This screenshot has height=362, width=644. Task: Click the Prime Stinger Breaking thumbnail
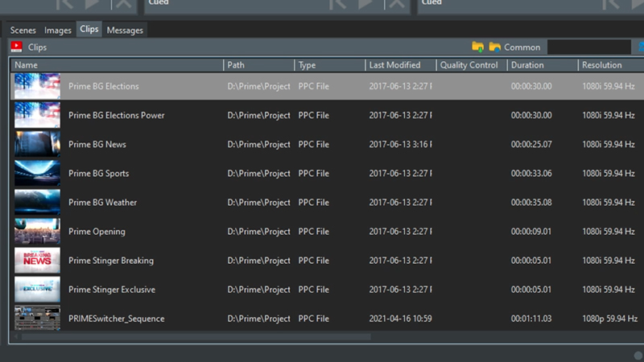tap(37, 261)
